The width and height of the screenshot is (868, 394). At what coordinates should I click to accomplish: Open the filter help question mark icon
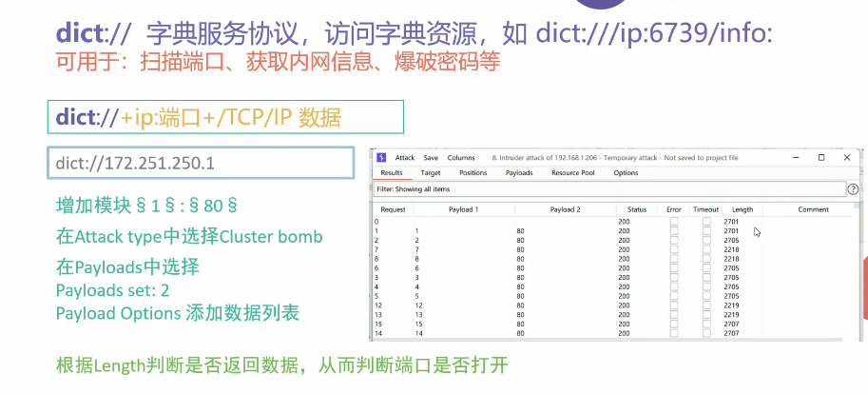853,189
